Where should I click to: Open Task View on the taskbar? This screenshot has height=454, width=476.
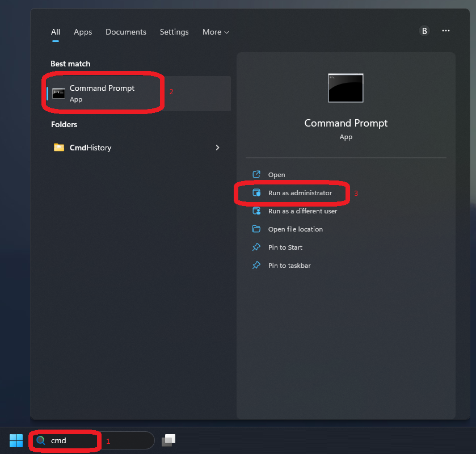(x=169, y=440)
